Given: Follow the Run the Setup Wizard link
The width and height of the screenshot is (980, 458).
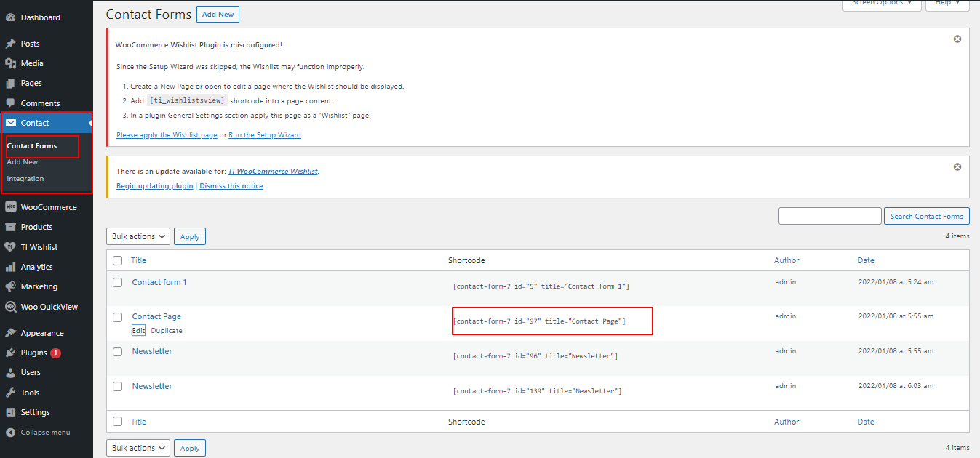Looking at the screenshot, I should point(265,135).
